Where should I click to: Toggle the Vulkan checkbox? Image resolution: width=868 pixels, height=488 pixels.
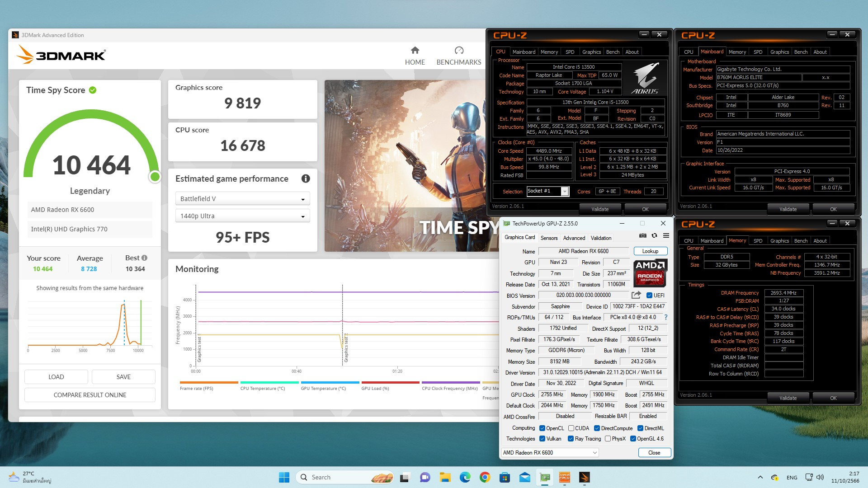[542, 439]
